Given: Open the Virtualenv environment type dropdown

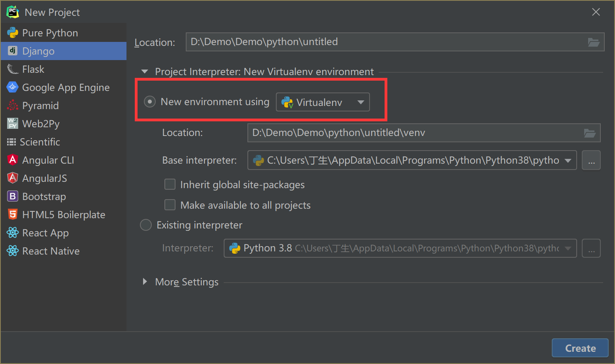Looking at the screenshot, I should pos(323,102).
